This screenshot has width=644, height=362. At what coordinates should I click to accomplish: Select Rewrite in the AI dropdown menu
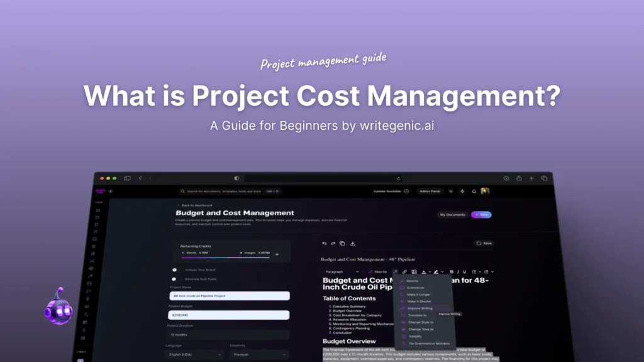pyautogui.click(x=413, y=281)
